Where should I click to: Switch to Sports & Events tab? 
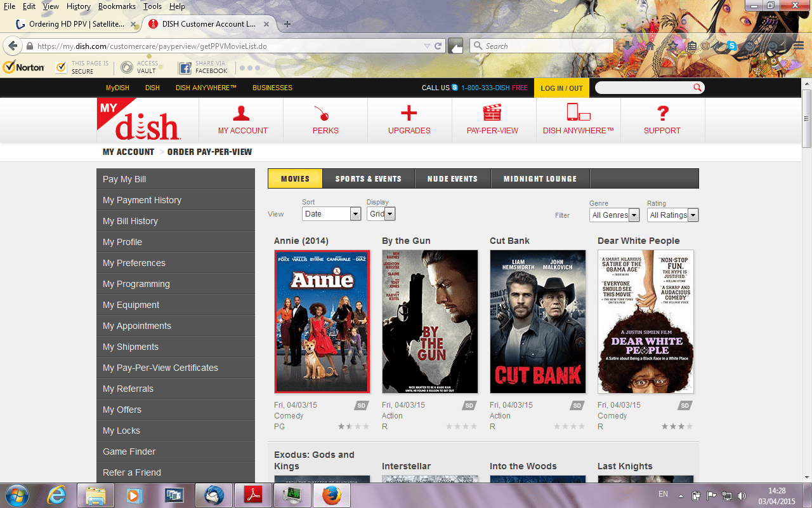pyautogui.click(x=369, y=178)
